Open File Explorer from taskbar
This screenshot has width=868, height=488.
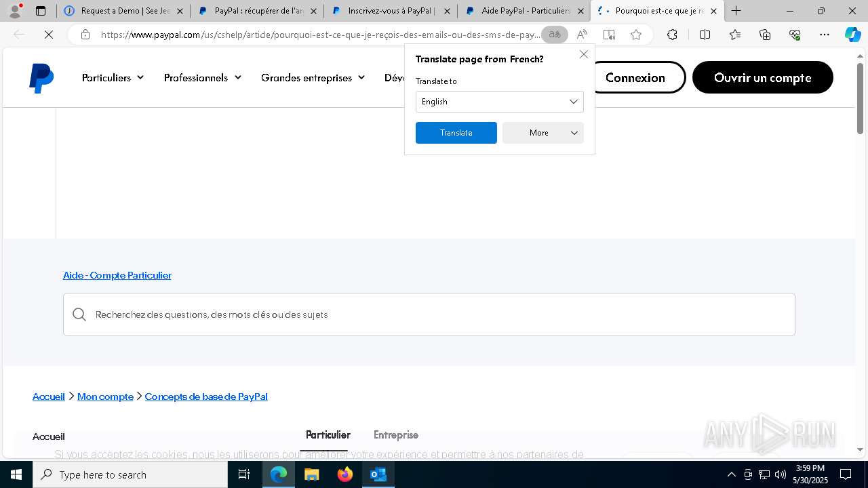(312, 474)
